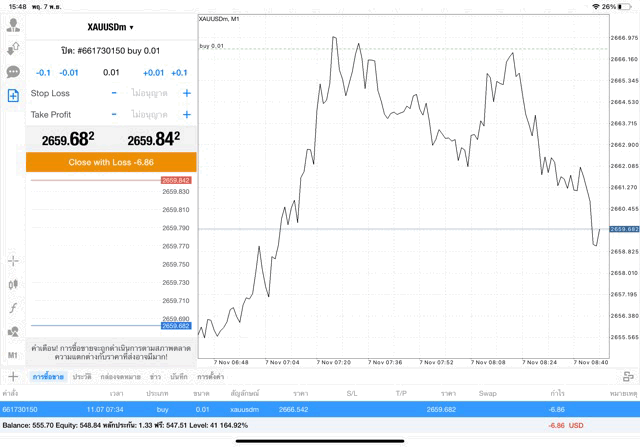Decrease volume by 0.1

point(43,72)
